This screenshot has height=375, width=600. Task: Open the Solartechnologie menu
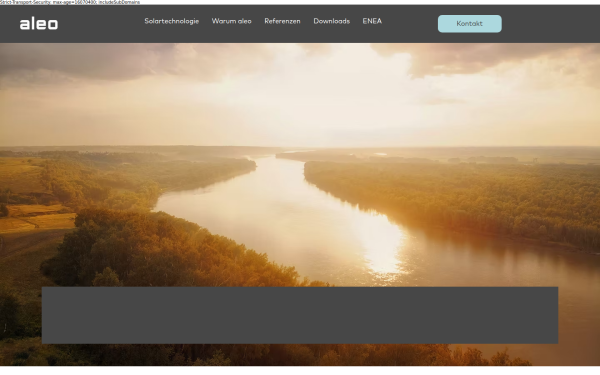coord(171,21)
